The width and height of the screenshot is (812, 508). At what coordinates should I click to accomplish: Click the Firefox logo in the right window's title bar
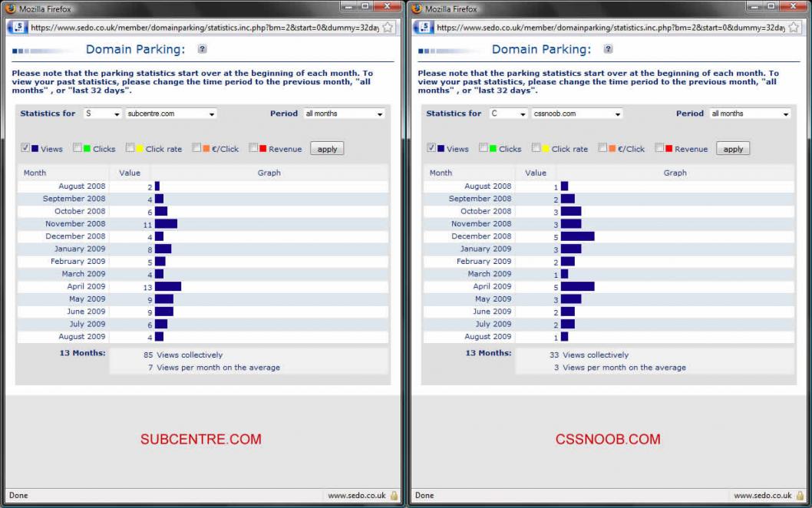click(416, 8)
